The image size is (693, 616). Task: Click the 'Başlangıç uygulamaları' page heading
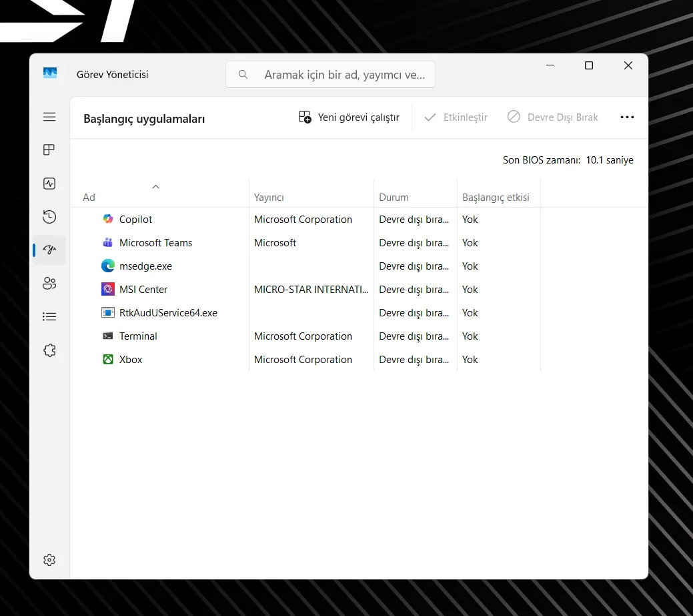(144, 119)
